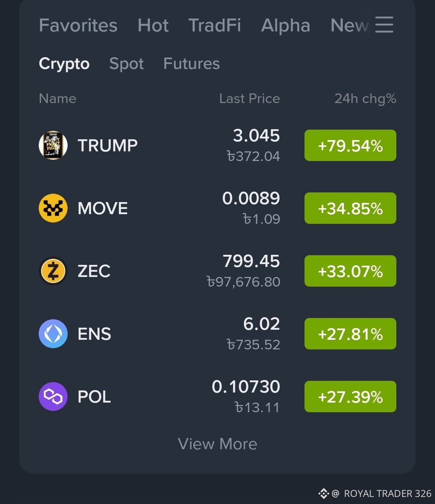Tap the TRUMP coin icon
The image size is (435, 504).
pos(53,145)
